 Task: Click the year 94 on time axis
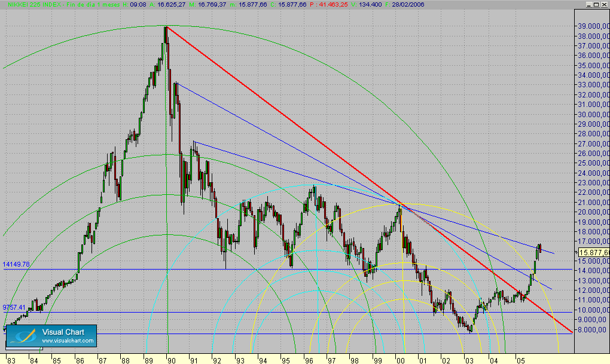[x=263, y=360]
